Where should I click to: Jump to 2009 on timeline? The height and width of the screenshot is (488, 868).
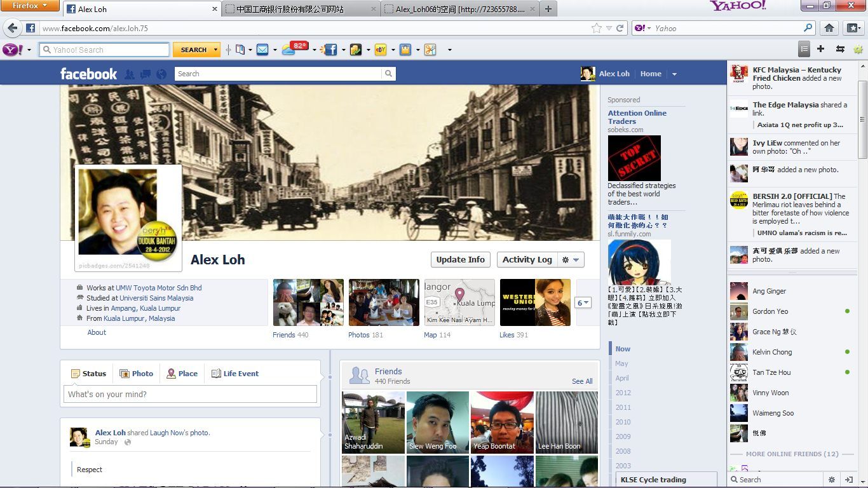pos(623,437)
